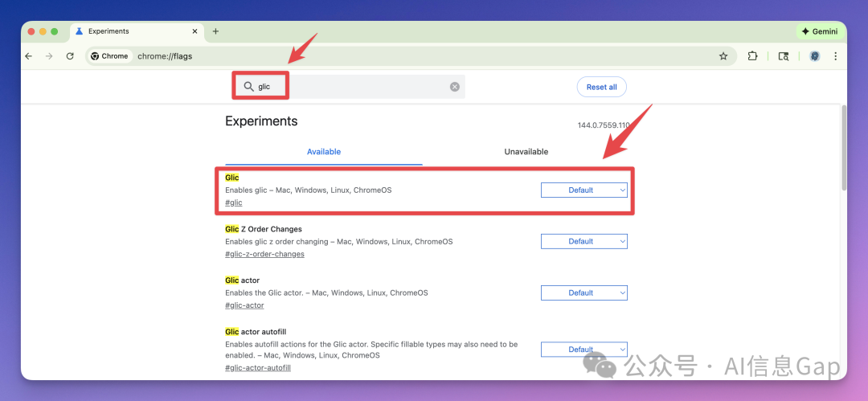Click the chrome://flags address bar
The image size is (868, 401).
coord(410,56)
